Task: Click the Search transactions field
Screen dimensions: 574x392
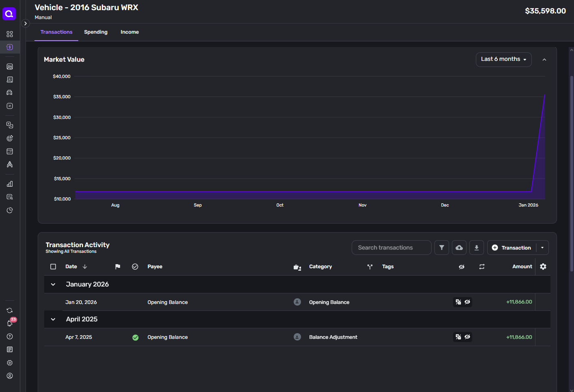Action: [x=391, y=248]
